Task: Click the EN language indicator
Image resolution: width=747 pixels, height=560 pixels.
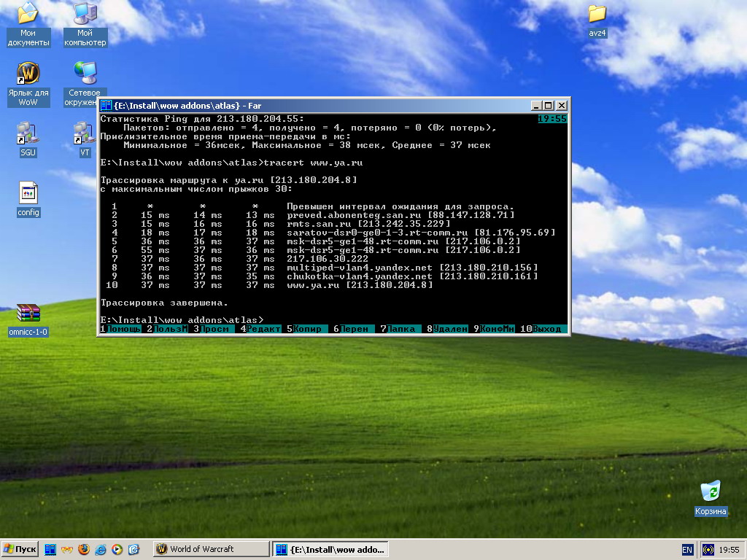Action: coord(687,550)
